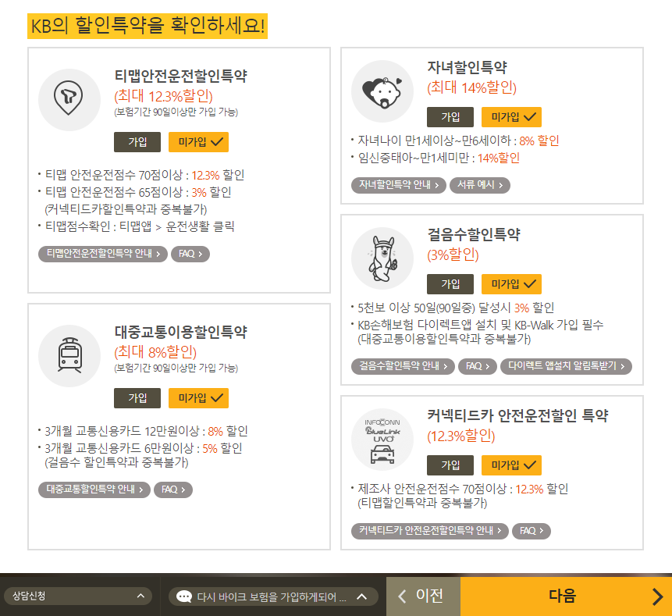Open 커넥티드카 안전운전할인특약 안내 link
The height and width of the screenshot is (616, 672).
[430, 531]
